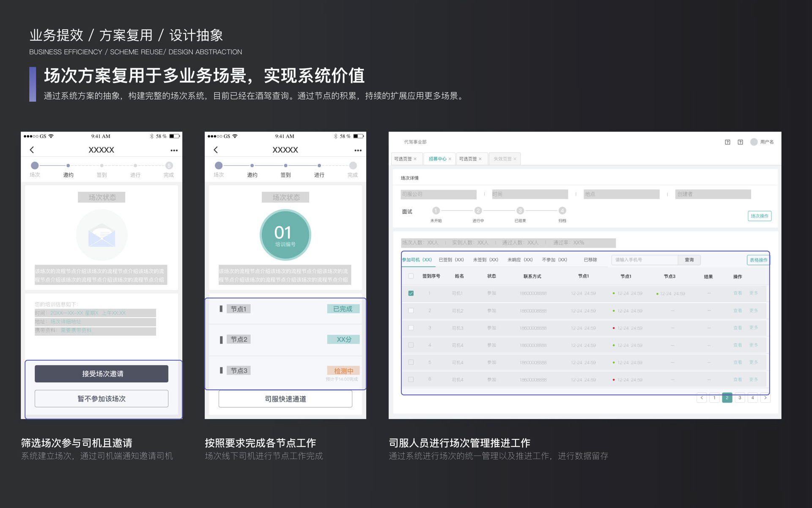Click the first help question-mark icon
The image size is (812, 508).
click(727, 142)
